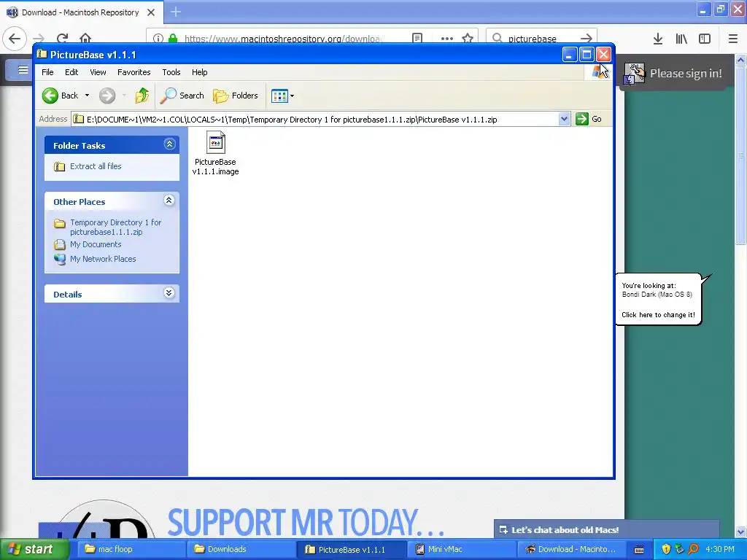Click Extract all files link
Viewport: 747px width, 560px height.
(x=96, y=166)
